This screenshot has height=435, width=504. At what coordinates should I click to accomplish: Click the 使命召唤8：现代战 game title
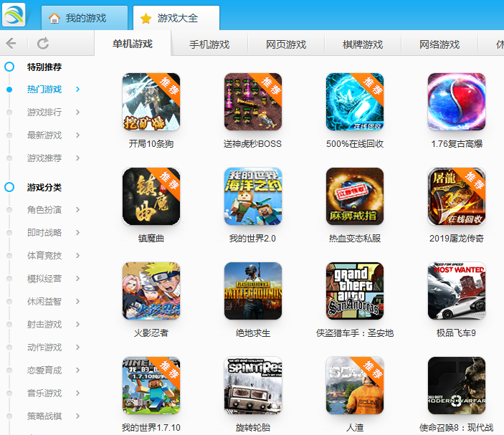point(457,428)
